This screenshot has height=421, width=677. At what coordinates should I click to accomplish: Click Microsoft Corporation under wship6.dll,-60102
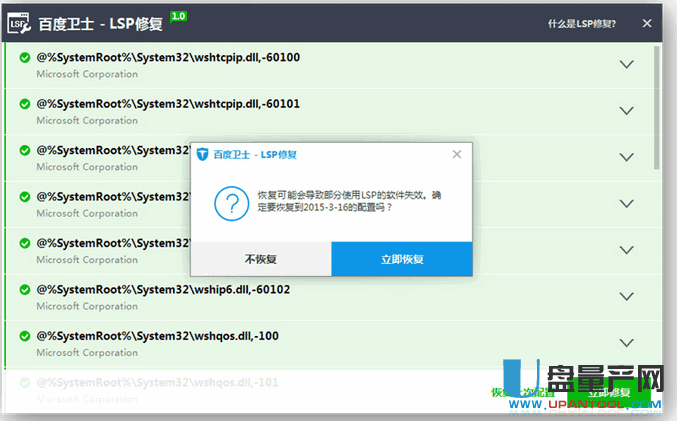[87, 306]
